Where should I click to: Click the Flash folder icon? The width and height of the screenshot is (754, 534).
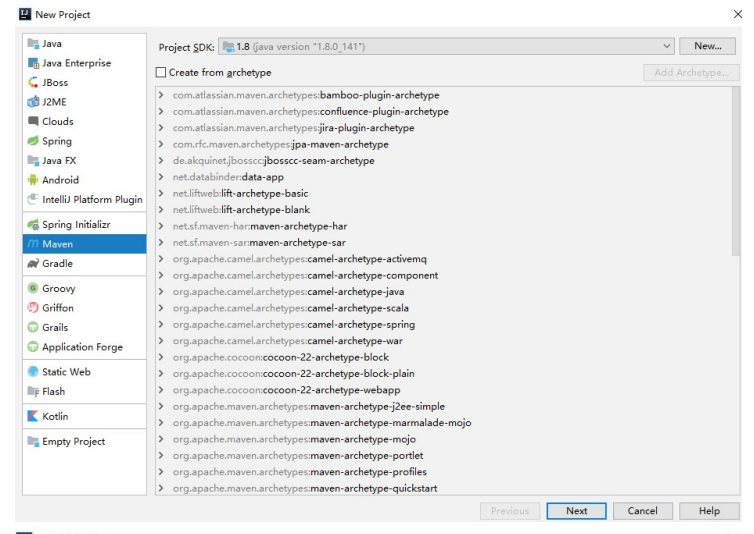(x=33, y=391)
